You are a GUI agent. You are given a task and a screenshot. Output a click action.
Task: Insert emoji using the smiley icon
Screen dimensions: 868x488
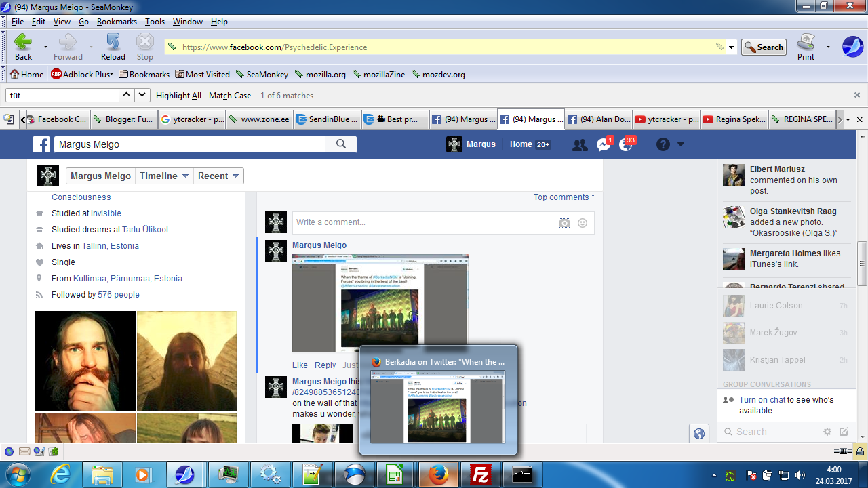tap(583, 222)
